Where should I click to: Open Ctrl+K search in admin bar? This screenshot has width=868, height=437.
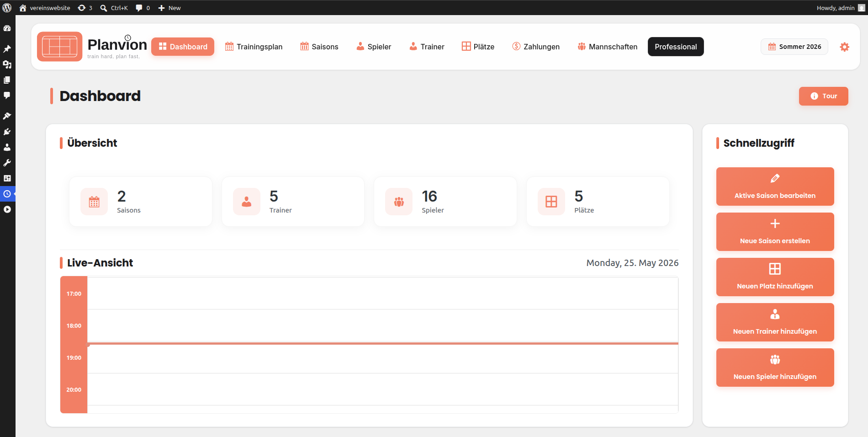tap(114, 8)
